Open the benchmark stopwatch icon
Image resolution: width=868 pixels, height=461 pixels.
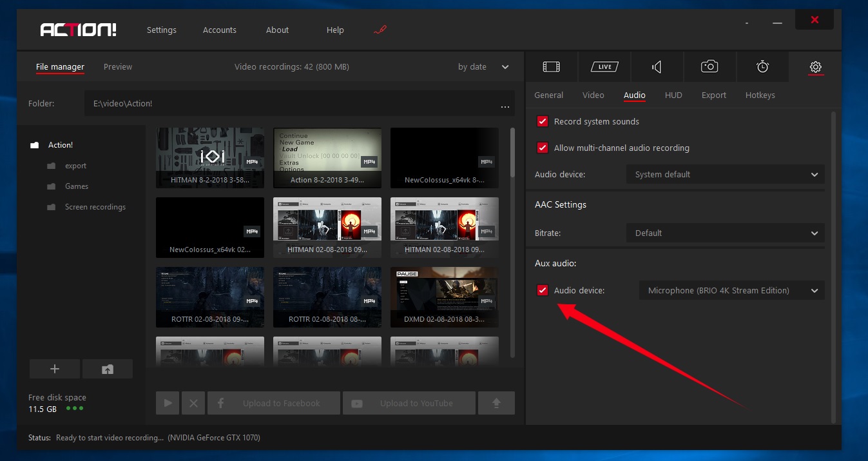[762, 67]
